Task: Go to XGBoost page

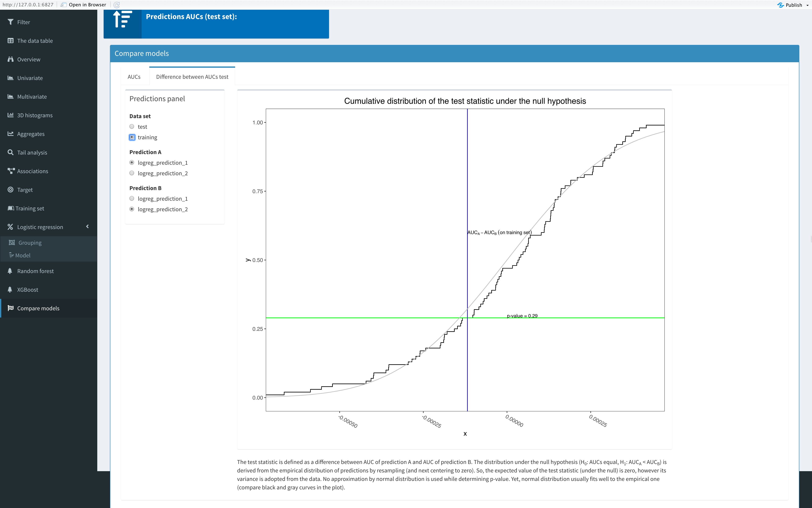Action: (x=49, y=290)
